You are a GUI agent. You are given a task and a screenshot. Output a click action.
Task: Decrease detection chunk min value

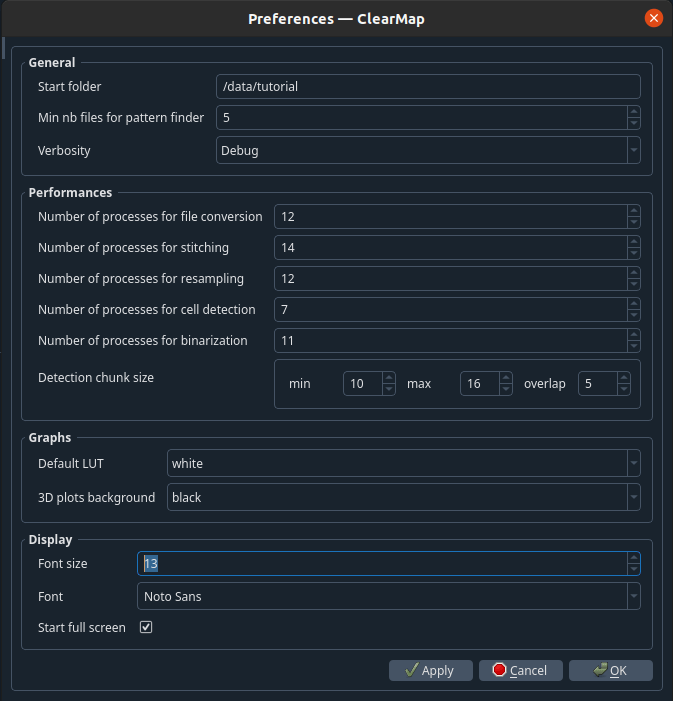[x=389, y=389]
